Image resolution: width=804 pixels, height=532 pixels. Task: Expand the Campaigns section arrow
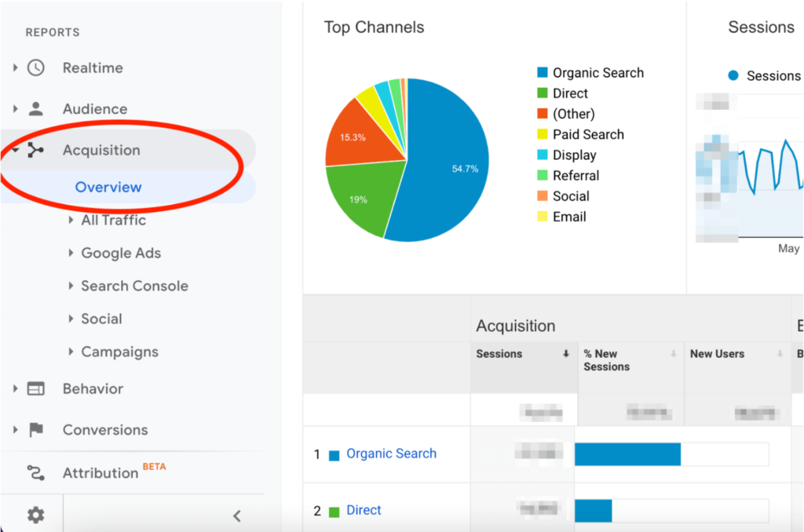tap(71, 352)
